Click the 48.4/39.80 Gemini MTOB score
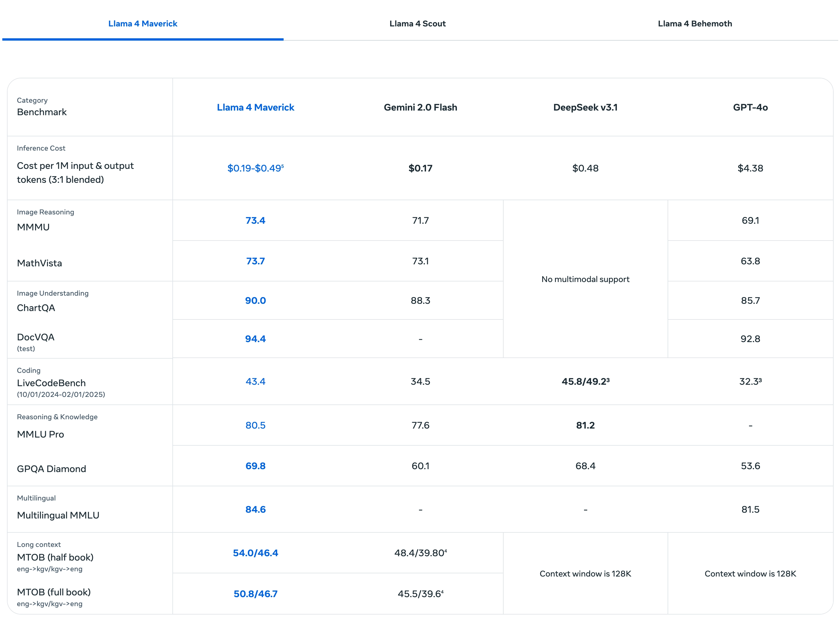The image size is (840, 618). [420, 552]
